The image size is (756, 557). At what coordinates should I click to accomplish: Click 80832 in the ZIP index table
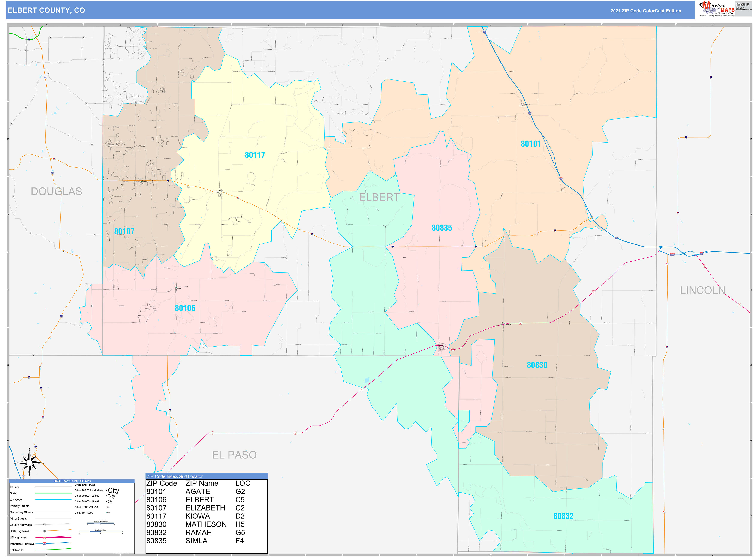[156, 533]
